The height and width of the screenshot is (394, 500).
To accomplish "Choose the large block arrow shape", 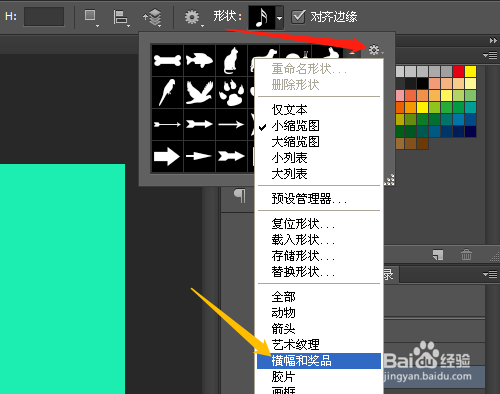I will pyautogui.click(x=167, y=156).
